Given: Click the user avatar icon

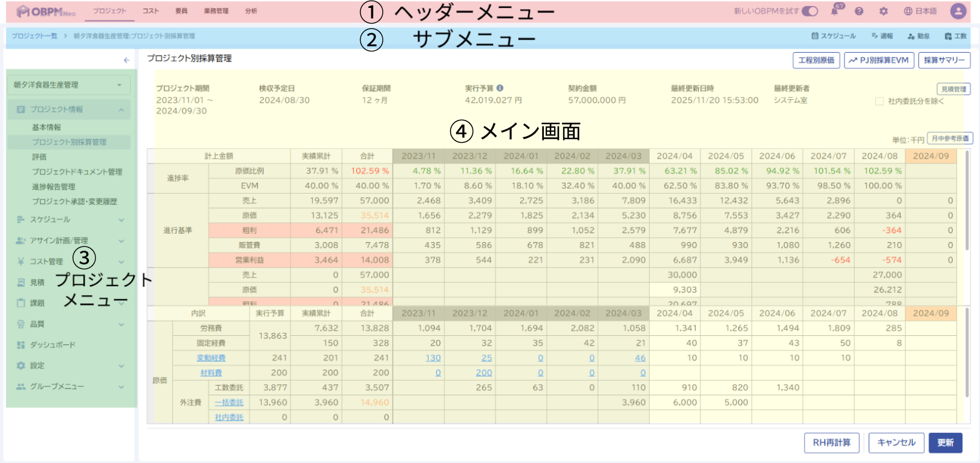Looking at the screenshot, I should (x=958, y=11).
